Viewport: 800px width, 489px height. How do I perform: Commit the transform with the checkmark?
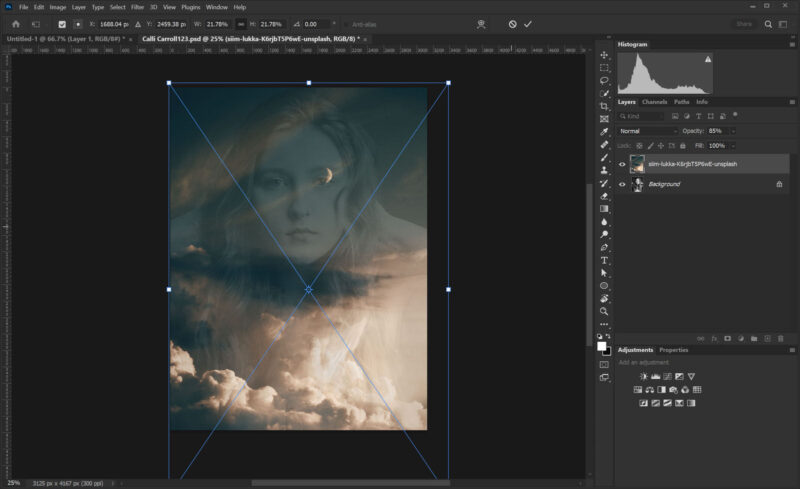coord(528,24)
